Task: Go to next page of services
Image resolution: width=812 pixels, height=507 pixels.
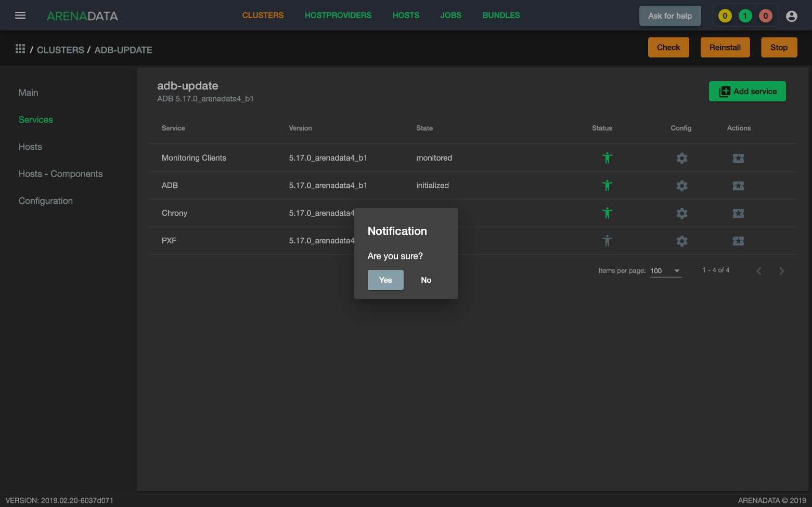Action: [x=781, y=271]
